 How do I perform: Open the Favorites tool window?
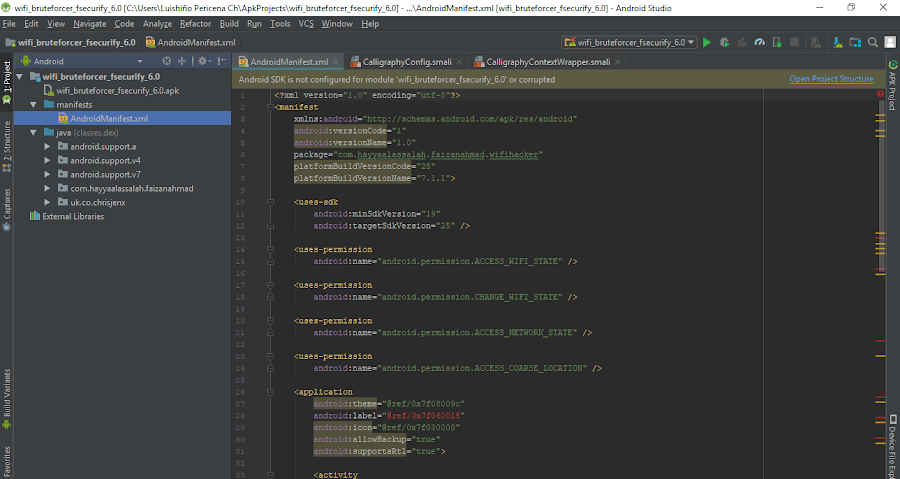[x=7, y=462]
